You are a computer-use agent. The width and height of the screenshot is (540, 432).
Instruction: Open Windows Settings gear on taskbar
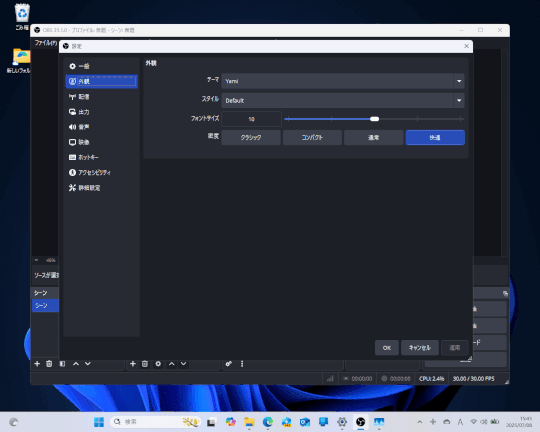click(342, 422)
